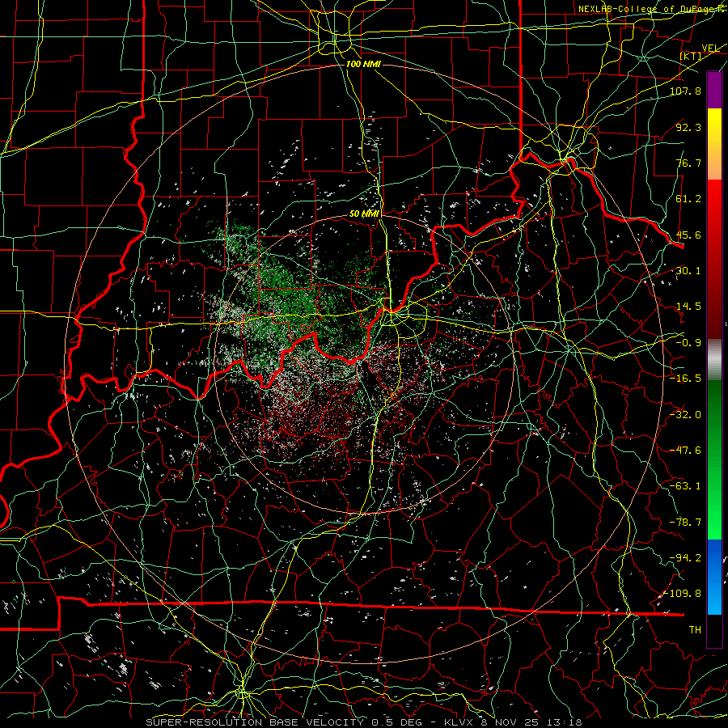
Task: Select the -32.0 velocity scale value
Action: pyautogui.click(x=685, y=415)
